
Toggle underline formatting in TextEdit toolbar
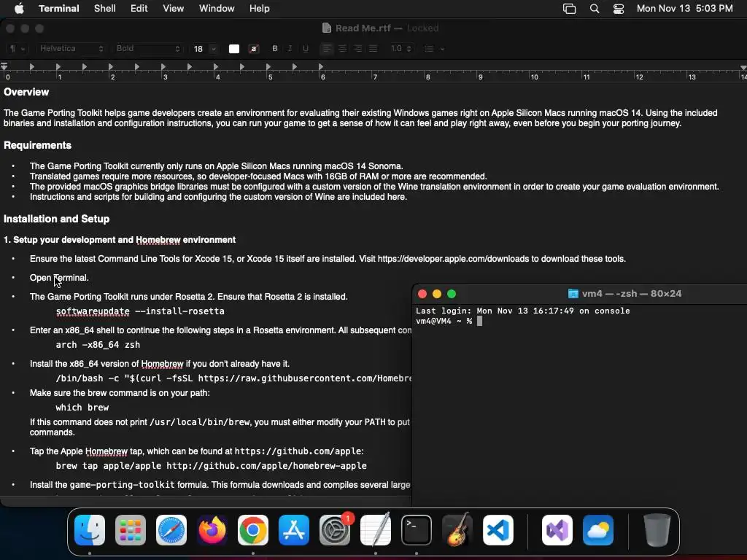306,49
